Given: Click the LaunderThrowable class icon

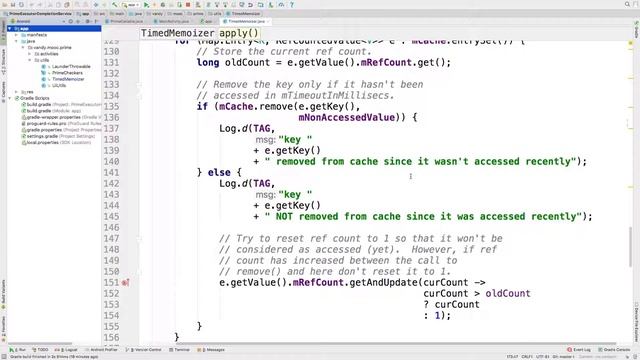Looking at the screenshot, I should pyautogui.click(x=44, y=67).
